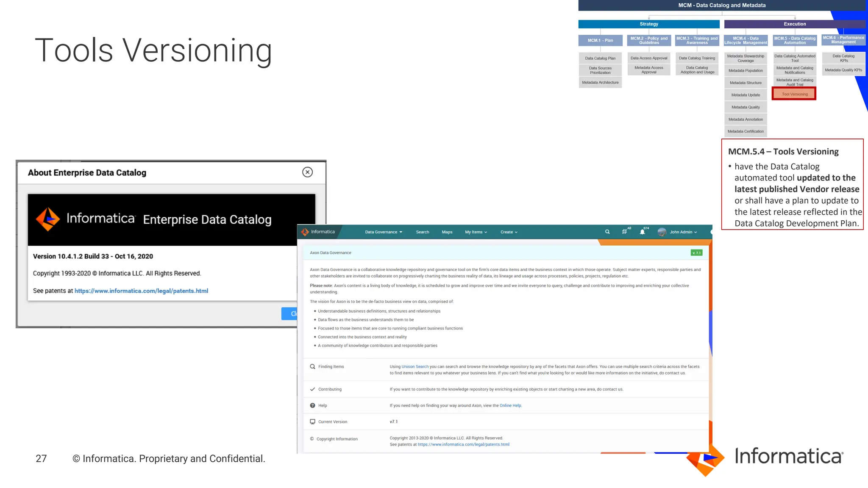Click the 'v7.1' current version value
Viewport: 868px width, 488px height.
394,422
